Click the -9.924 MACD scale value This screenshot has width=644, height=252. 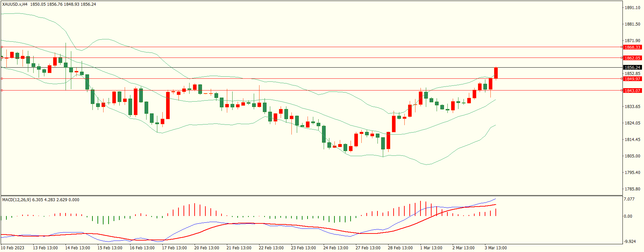630,242
